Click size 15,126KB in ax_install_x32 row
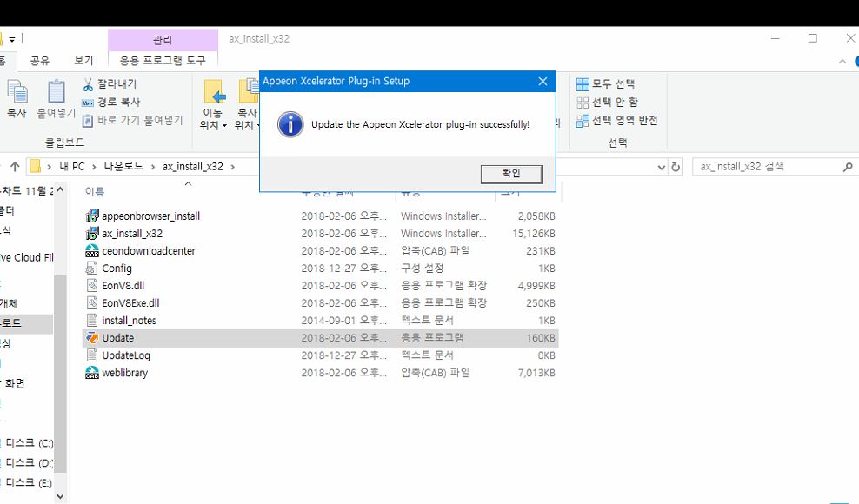The height and width of the screenshot is (504, 859). point(534,234)
